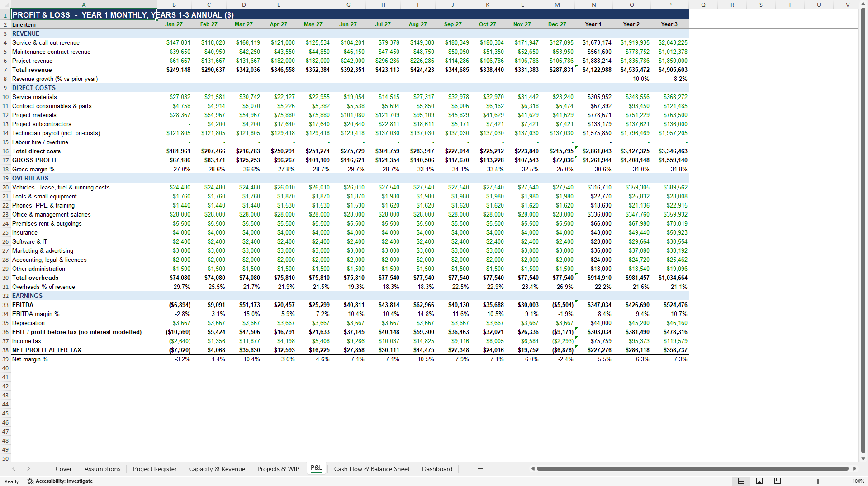Select NET PROFIT AFTER TAX label

pos(84,350)
